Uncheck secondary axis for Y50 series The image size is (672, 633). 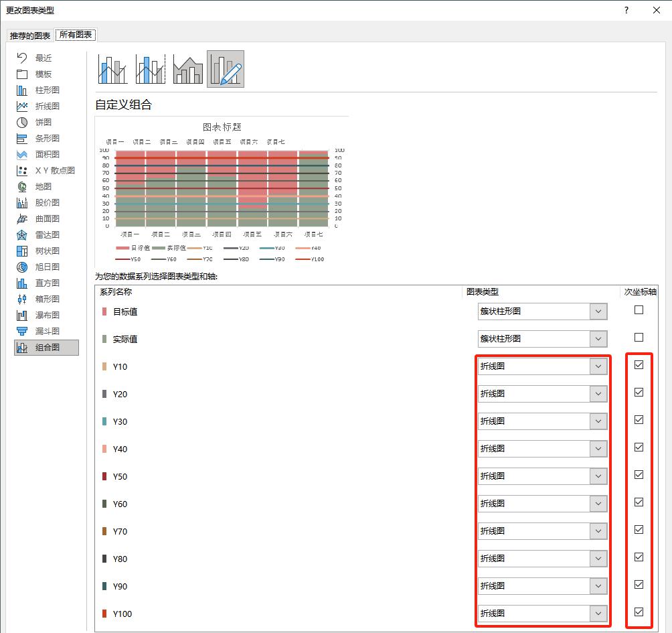coord(639,474)
